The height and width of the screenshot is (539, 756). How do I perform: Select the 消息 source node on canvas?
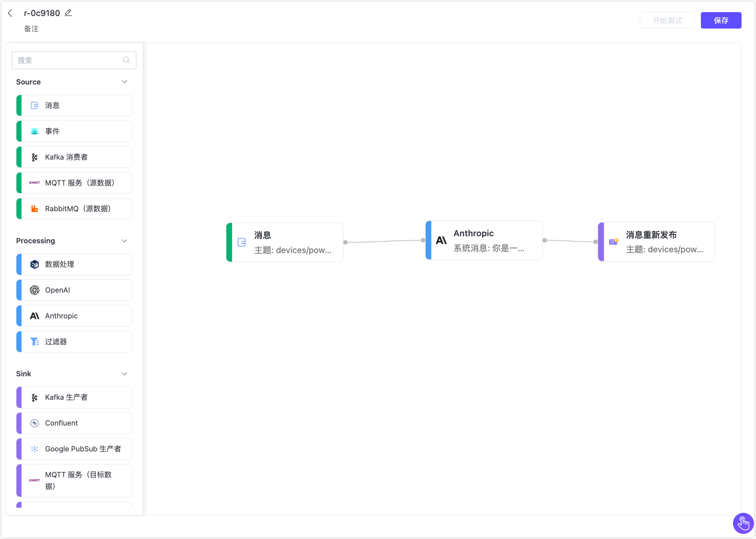coord(285,243)
